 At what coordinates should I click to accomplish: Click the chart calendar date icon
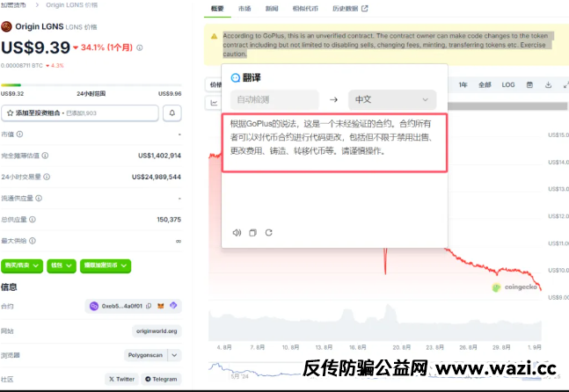click(x=529, y=85)
